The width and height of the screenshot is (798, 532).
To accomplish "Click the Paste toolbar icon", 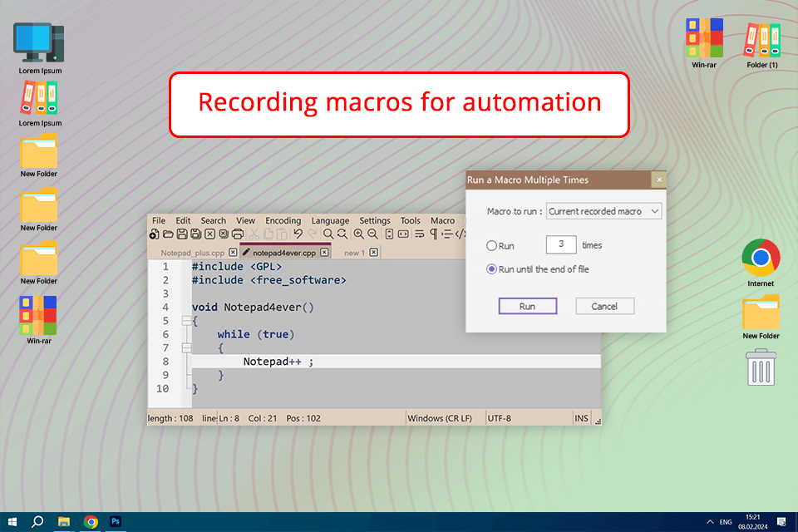I will point(282,234).
